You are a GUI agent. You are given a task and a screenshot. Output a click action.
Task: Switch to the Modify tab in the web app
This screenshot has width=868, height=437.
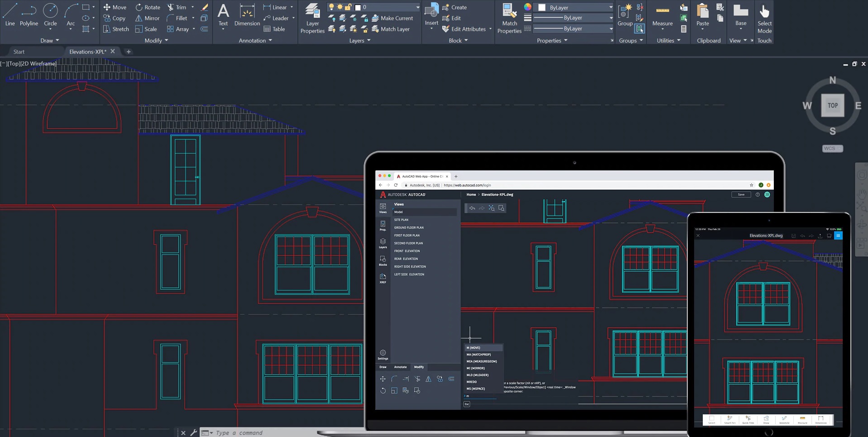[419, 367]
